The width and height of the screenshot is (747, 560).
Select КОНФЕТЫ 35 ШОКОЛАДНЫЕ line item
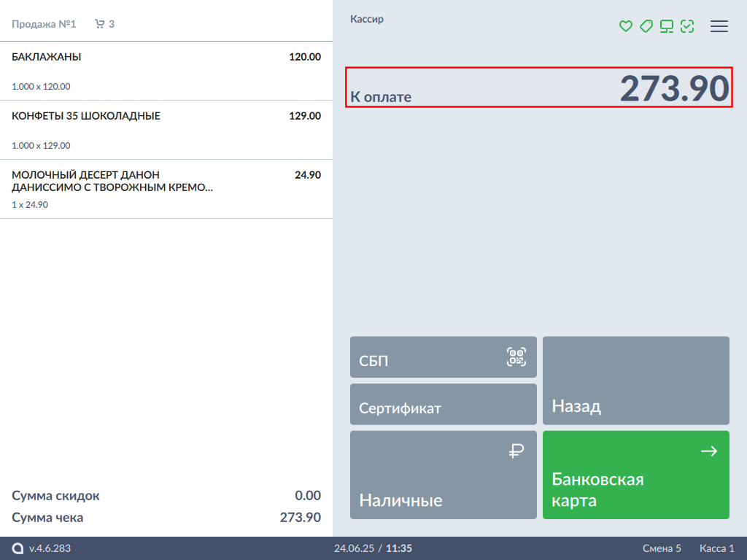[x=166, y=130]
